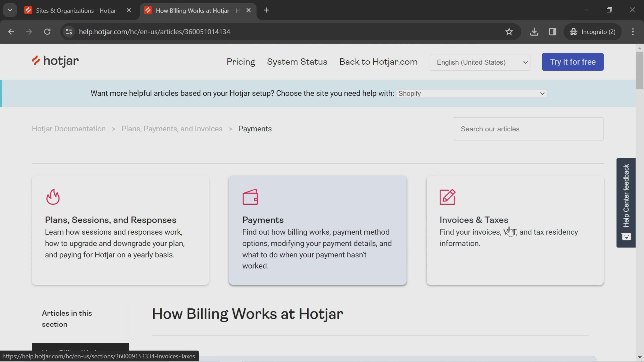Reload the page with the refresh icon

pos(47,32)
